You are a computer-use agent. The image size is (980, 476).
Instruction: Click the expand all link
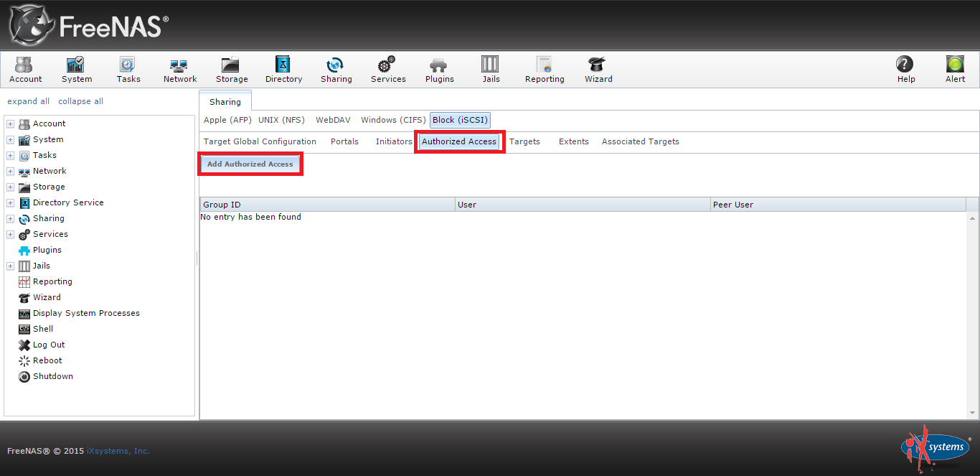point(29,101)
